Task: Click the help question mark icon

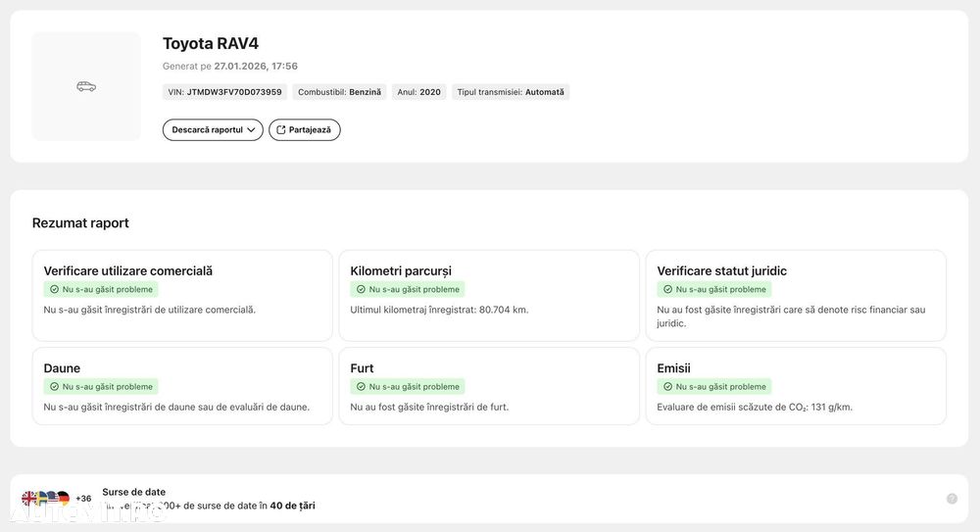Action: tap(952, 499)
